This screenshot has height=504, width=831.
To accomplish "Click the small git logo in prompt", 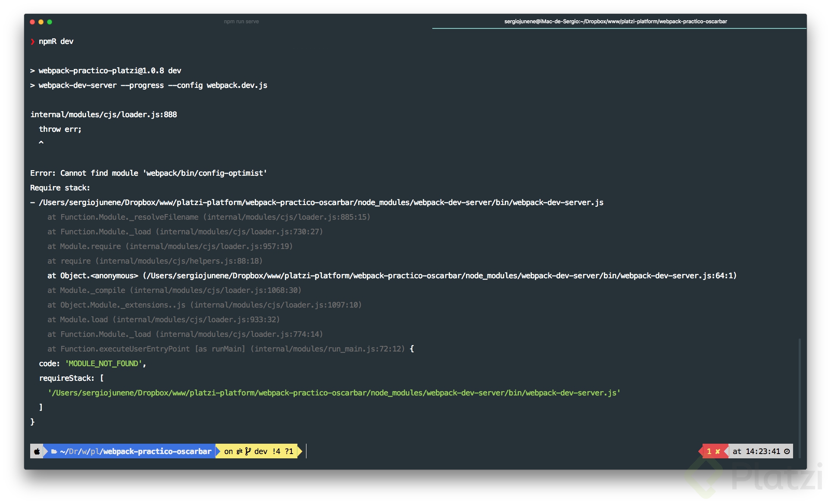I will tap(239, 451).
